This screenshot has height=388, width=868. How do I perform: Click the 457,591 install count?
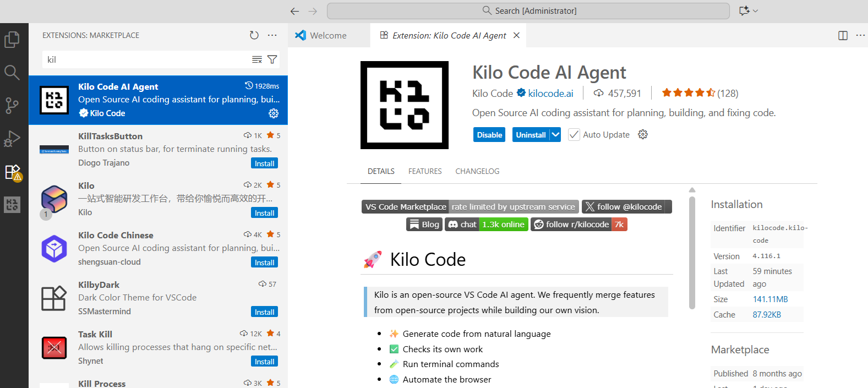point(624,94)
